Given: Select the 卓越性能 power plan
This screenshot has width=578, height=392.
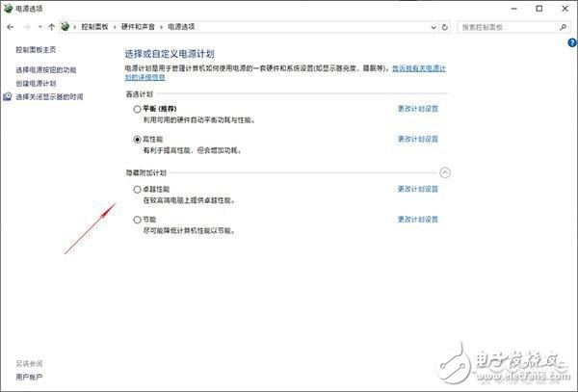Looking at the screenshot, I should (137, 190).
